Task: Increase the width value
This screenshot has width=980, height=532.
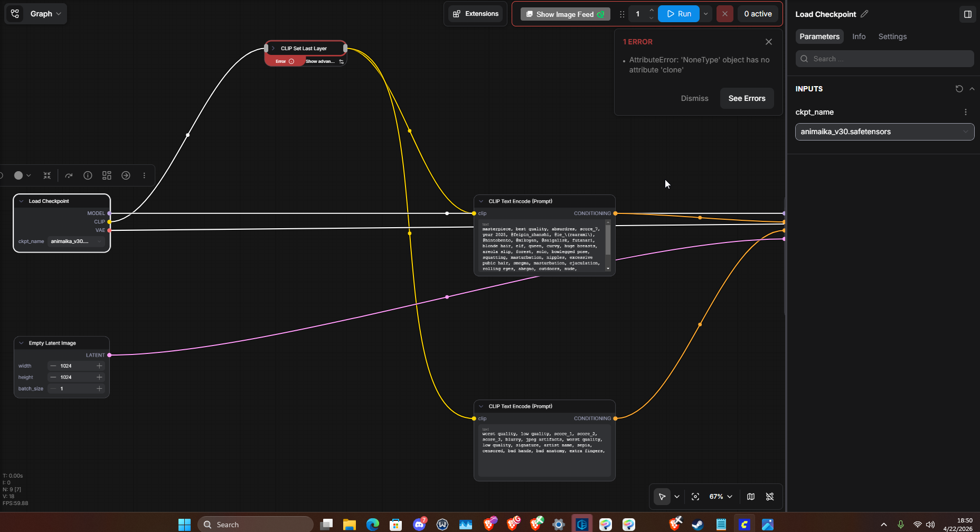Action: (x=99, y=366)
